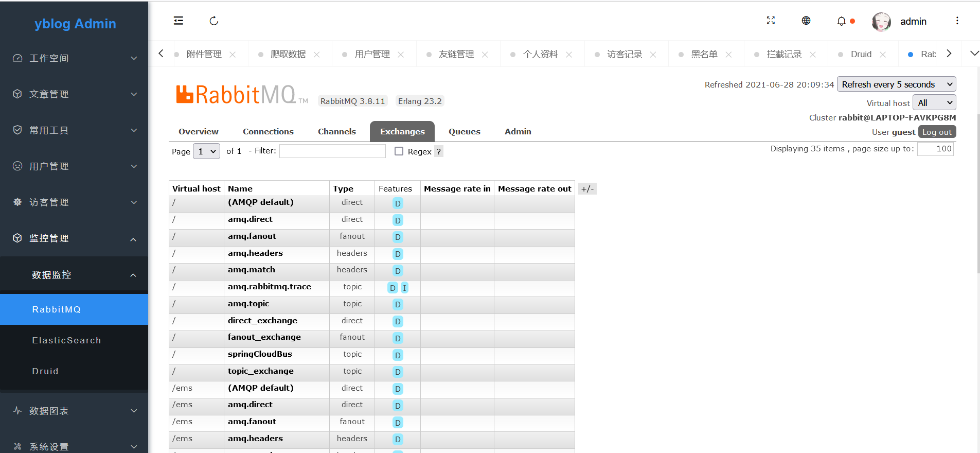Click the +/- column toggle button
Screen dimensions: 980x453
(x=587, y=189)
